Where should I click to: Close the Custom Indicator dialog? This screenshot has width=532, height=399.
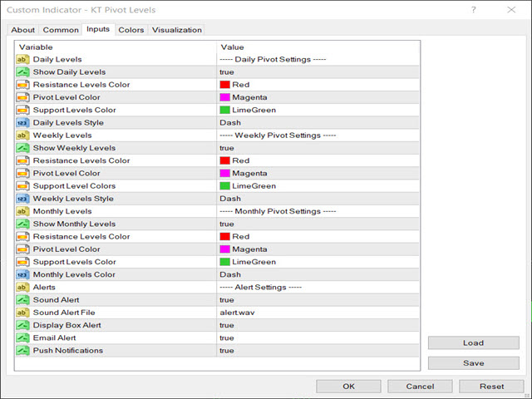coord(511,10)
